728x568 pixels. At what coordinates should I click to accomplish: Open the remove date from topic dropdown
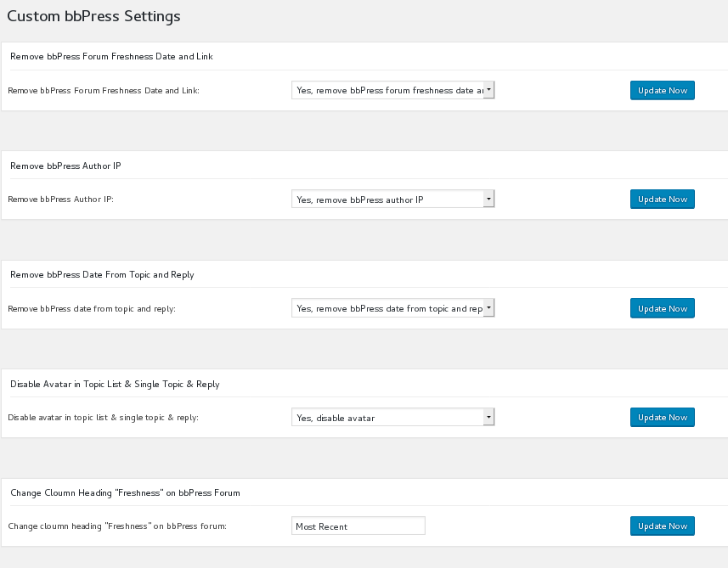click(392, 307)
